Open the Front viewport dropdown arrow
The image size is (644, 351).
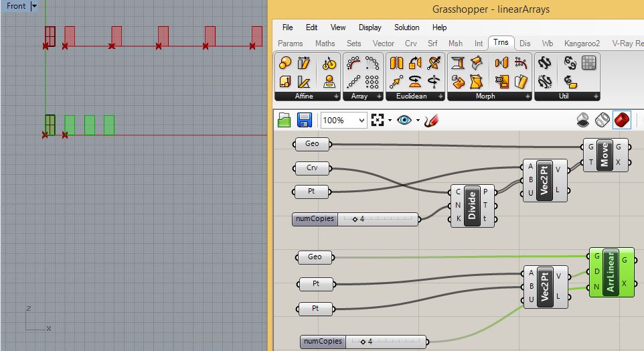[35, 6]
